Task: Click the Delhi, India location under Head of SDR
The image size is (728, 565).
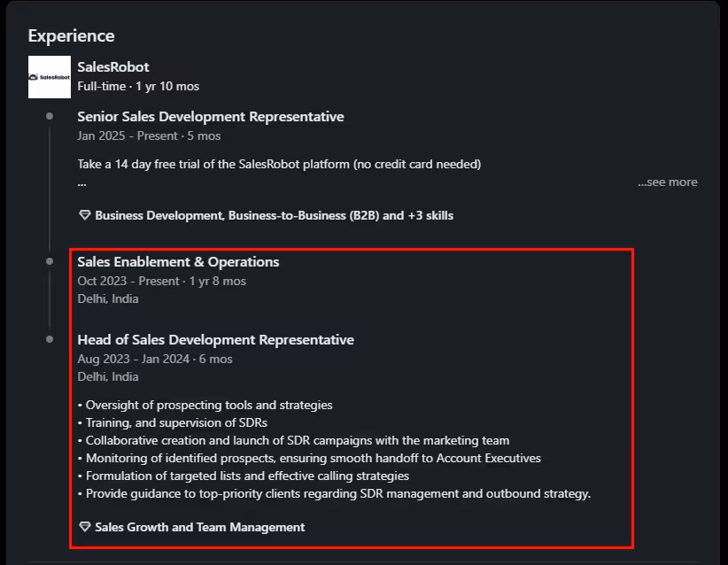Action: click(108, 376)
